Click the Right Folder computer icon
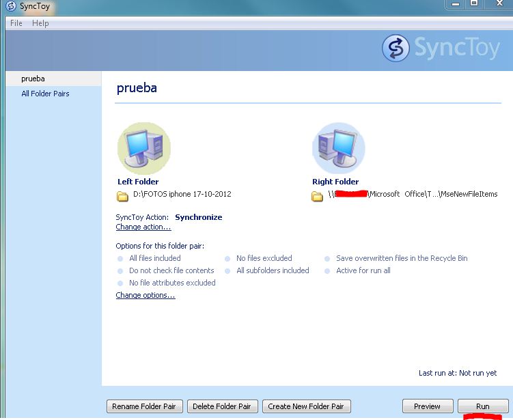Image resolution: width=513 pixels, height=420 pixels. point(339,148)
